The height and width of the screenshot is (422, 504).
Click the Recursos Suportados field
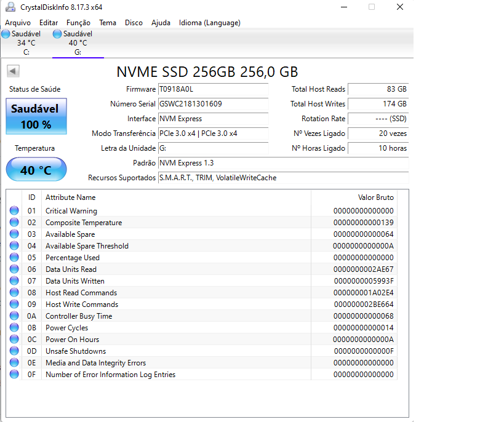[284, 178]
